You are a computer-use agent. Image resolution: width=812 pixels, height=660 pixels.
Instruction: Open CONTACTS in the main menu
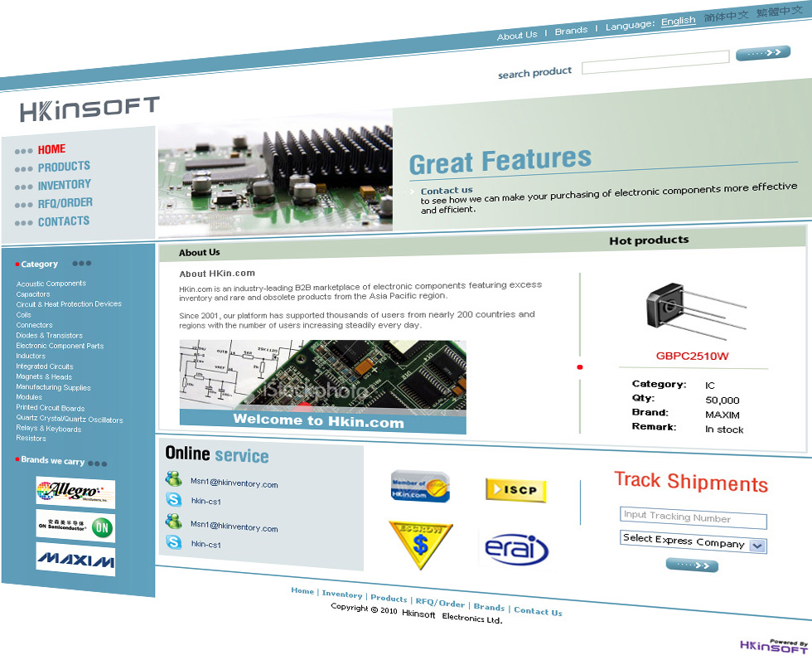click(x=64, y=221)
